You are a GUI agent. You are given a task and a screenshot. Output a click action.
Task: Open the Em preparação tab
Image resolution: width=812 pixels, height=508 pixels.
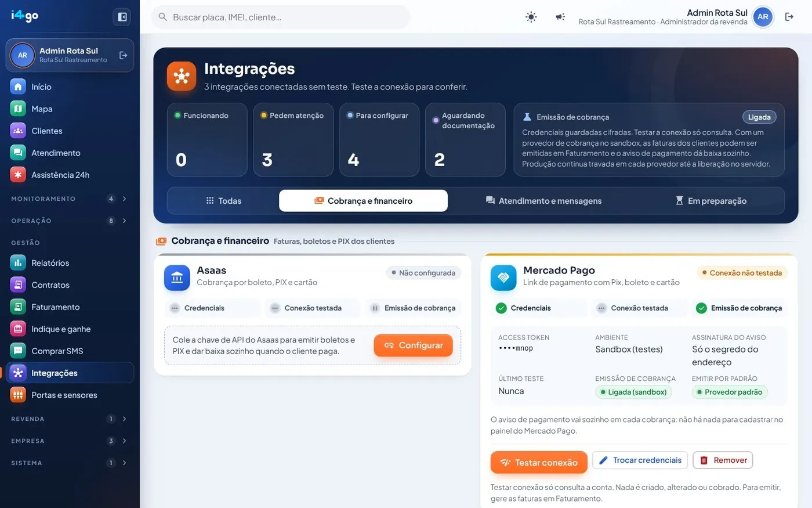(x=711, y=201)
